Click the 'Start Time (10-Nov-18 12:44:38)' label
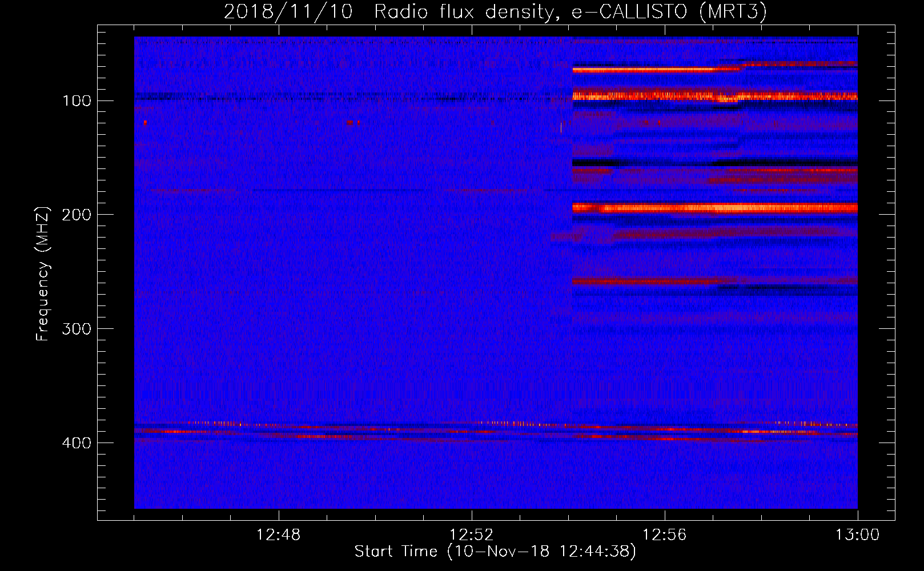924x571 pixels. pyautogui.click(x=495, y=552)
